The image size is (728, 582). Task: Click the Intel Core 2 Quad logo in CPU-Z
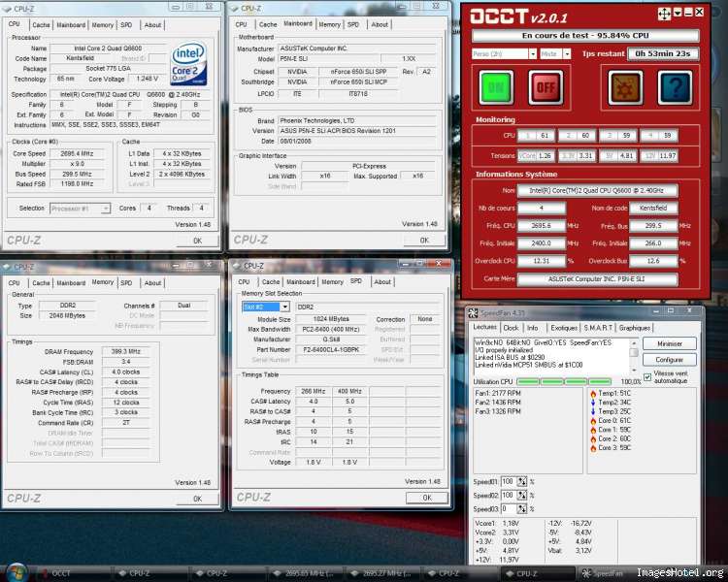(189, 64)
